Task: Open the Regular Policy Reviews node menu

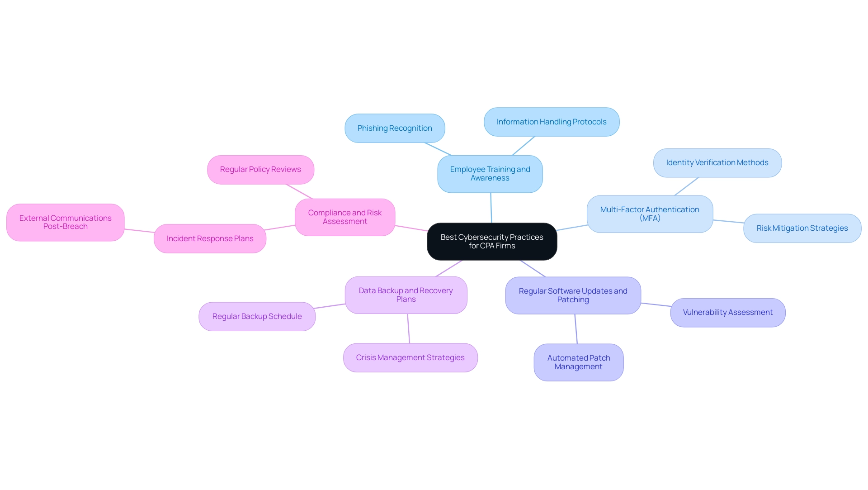Action: click(x=260, y=169)
